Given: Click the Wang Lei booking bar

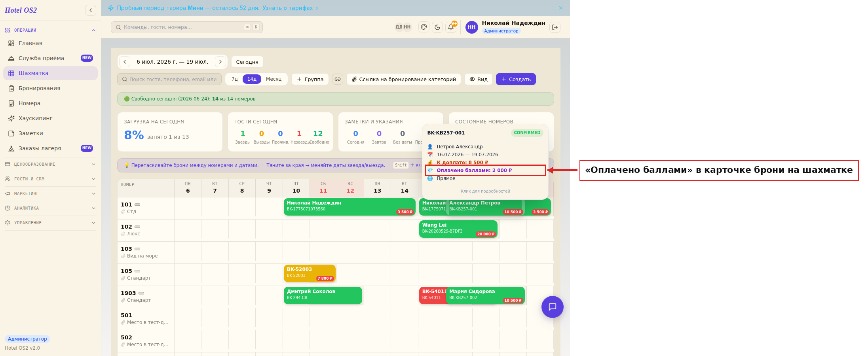Looking at the screenshot, I should pyautogui.click(x=458, y=229).
